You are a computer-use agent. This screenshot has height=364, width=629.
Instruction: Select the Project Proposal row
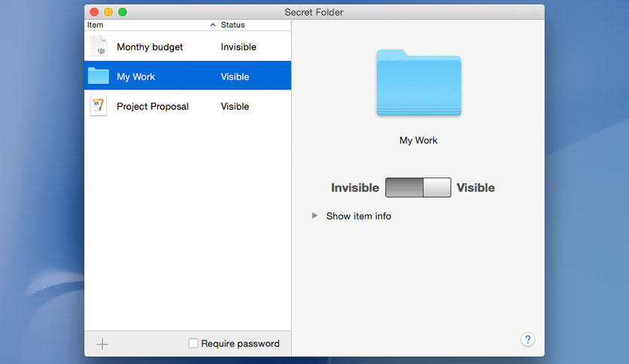188,106
